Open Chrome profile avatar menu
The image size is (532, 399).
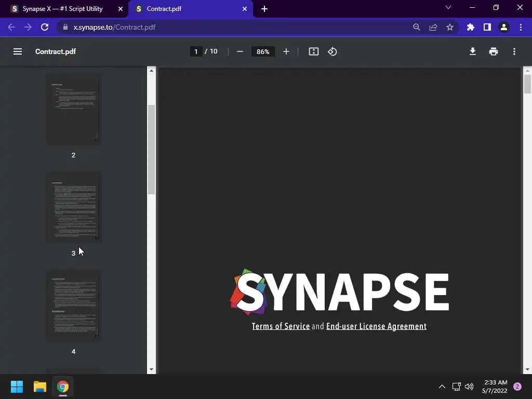(503, 27)
